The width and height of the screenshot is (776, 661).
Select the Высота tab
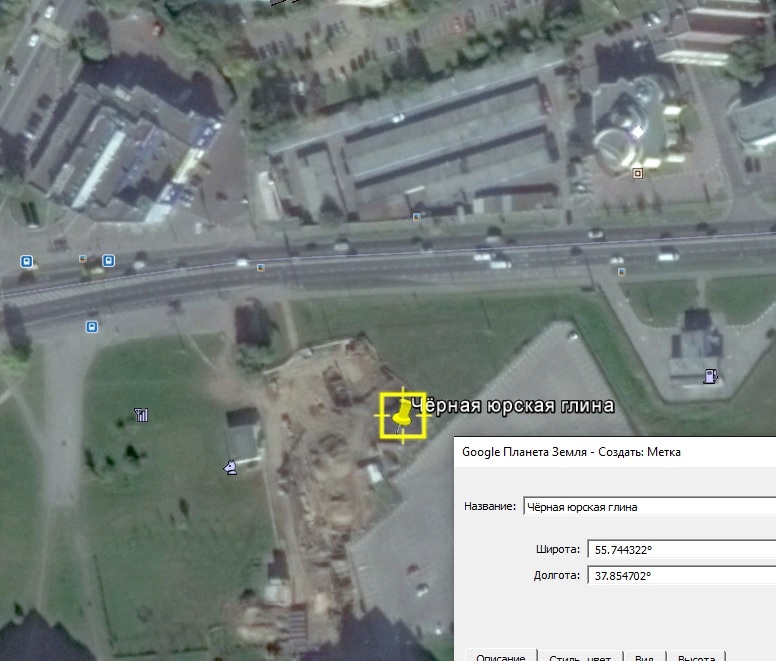point(696,656)
